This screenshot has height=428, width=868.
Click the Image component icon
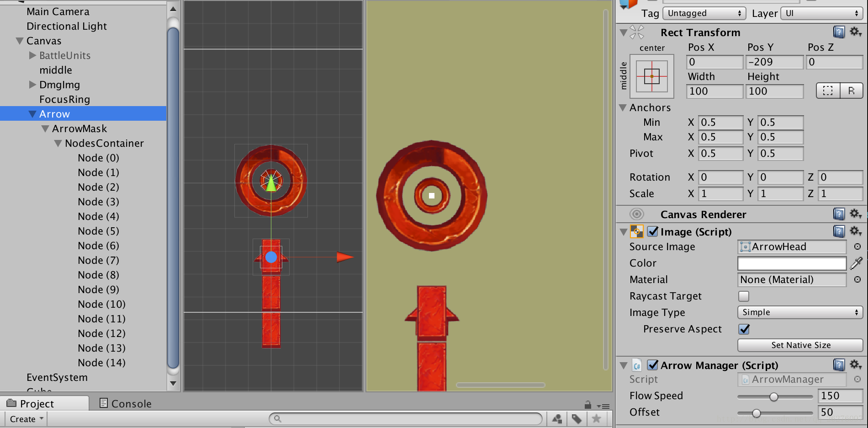coord(637,231)
